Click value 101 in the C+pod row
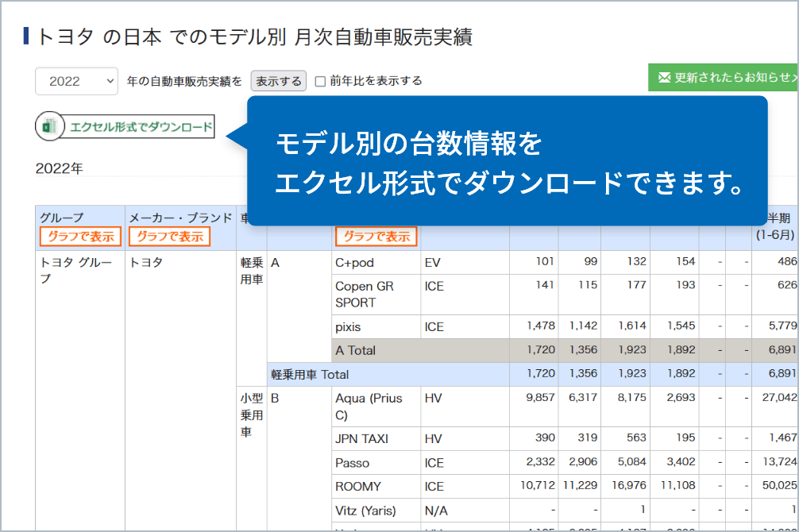This screenshot has width=799, height=532. coord(545,261)
